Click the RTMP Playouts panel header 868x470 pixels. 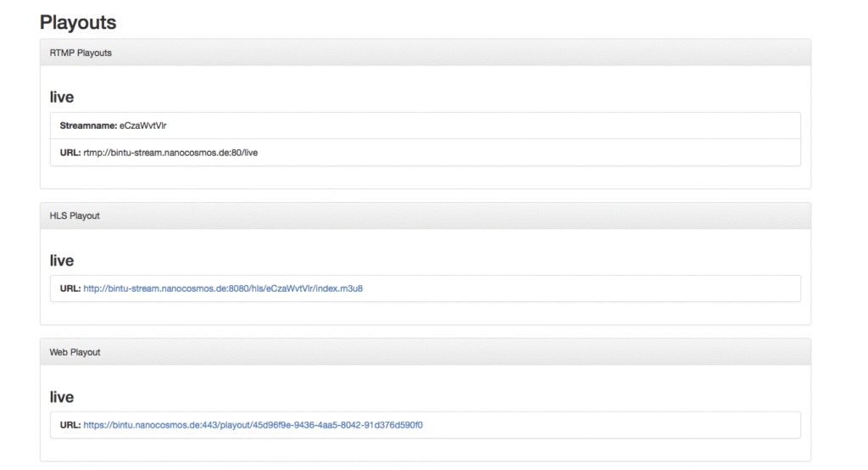click(81, 53)
